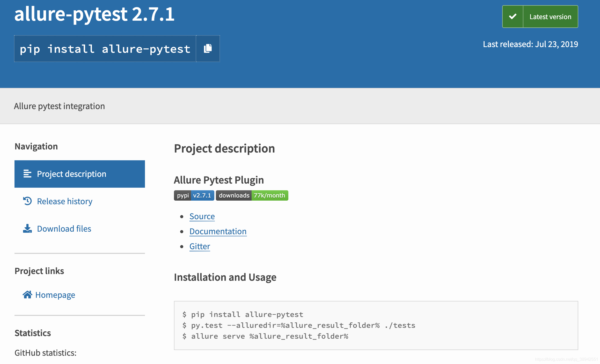This screenshot has height=364, width=600.
Task: Open the Documentation link
Action: (x=218, y=231)
